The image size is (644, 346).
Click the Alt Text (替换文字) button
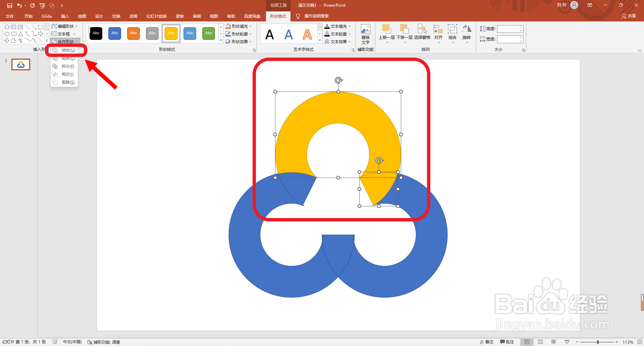(366, 34)
